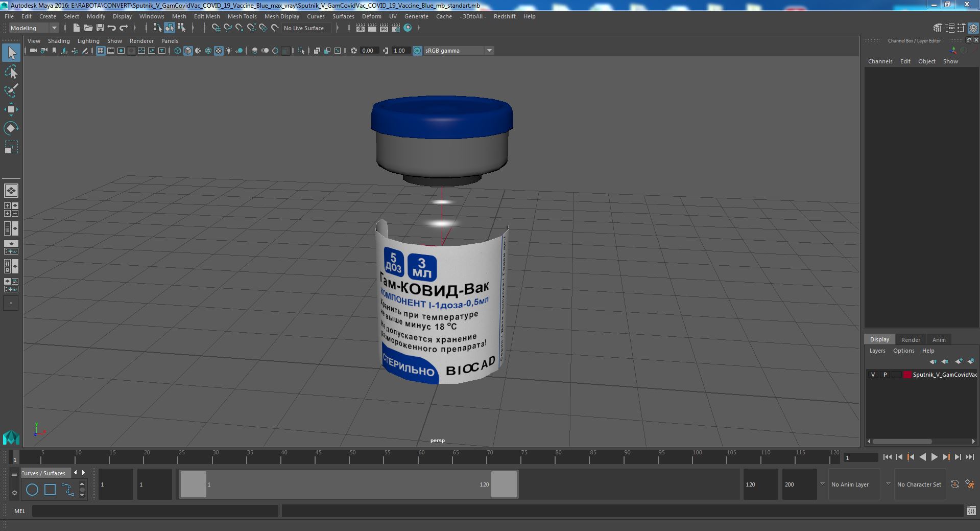Viewport: 980px width, 531px height.
Task: Toggle the viewport grid display
Action: click(101, 51)
